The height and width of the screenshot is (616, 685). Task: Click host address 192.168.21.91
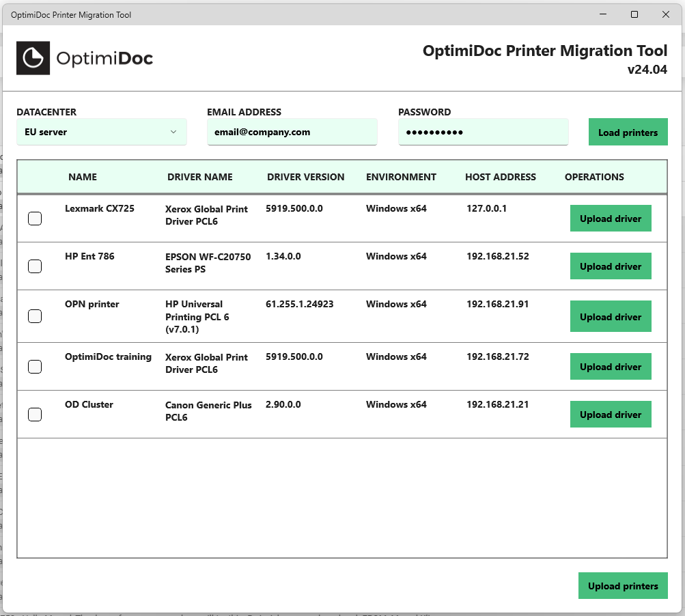click(x=498, y=304)
